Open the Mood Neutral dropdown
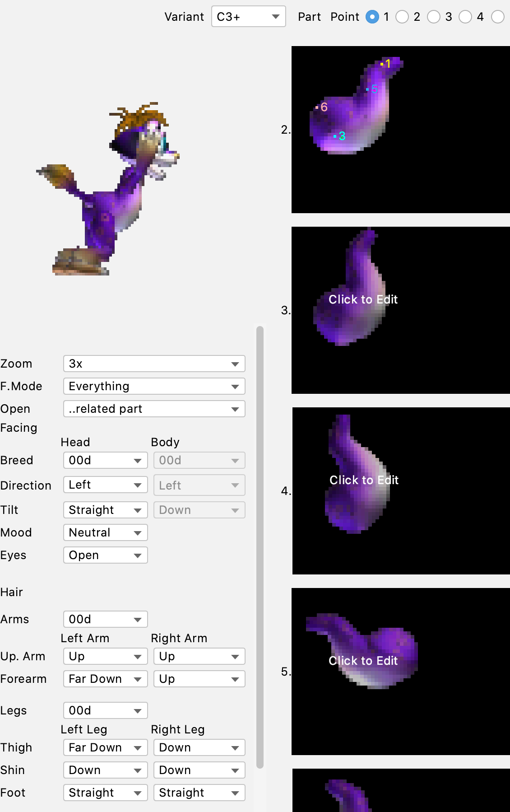This screenshot has height=812, width=510. 106,532
